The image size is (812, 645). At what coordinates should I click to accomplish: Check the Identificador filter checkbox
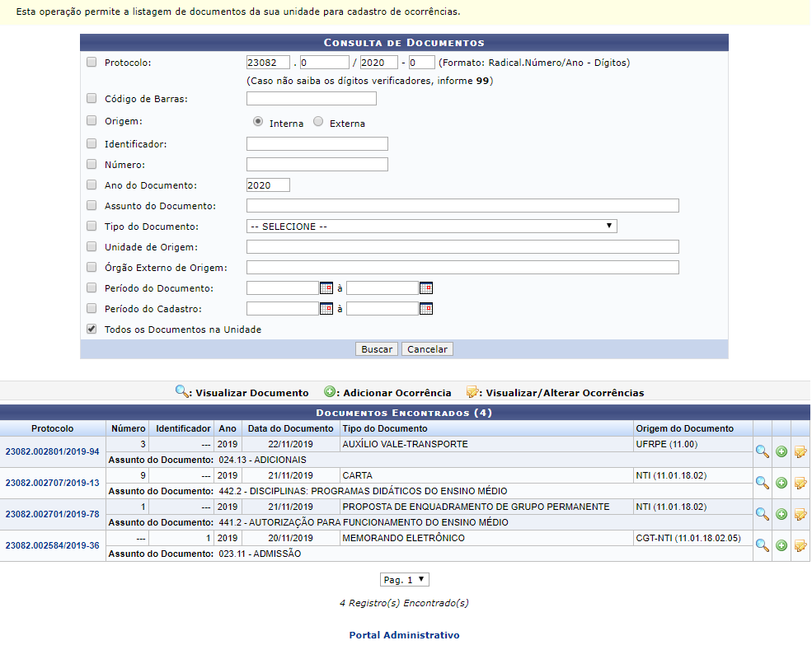(x=92, y=143)
